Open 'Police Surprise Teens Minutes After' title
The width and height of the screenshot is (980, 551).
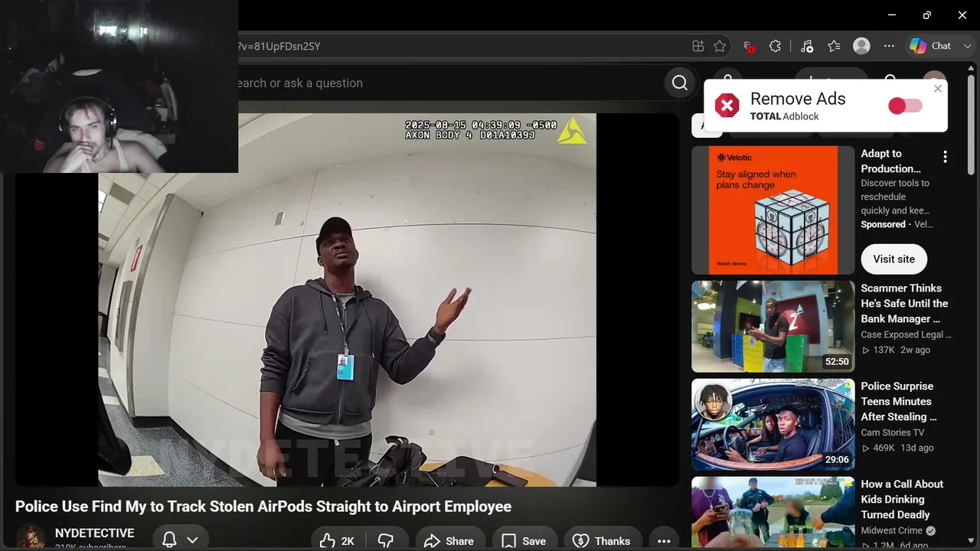(x=898, y=401)
